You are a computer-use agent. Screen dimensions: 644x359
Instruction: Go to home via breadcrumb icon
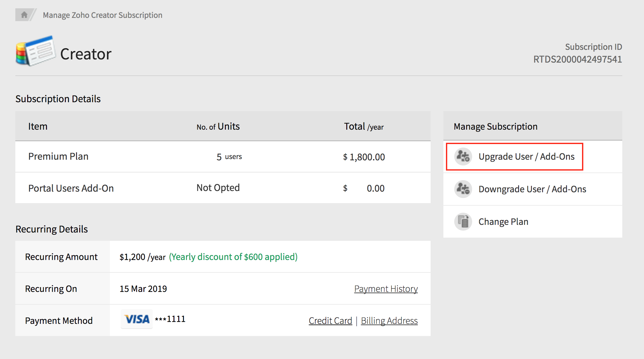click(x=24, y=15)
